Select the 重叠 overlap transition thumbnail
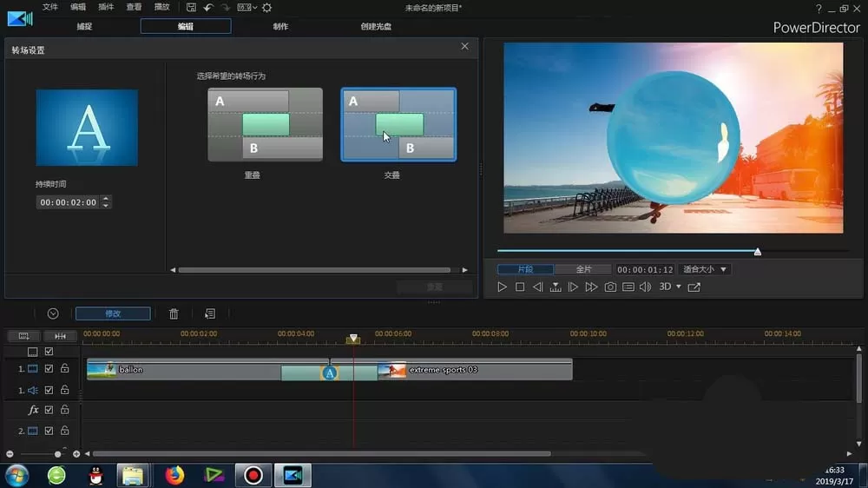868x488 pixels. 265,125
